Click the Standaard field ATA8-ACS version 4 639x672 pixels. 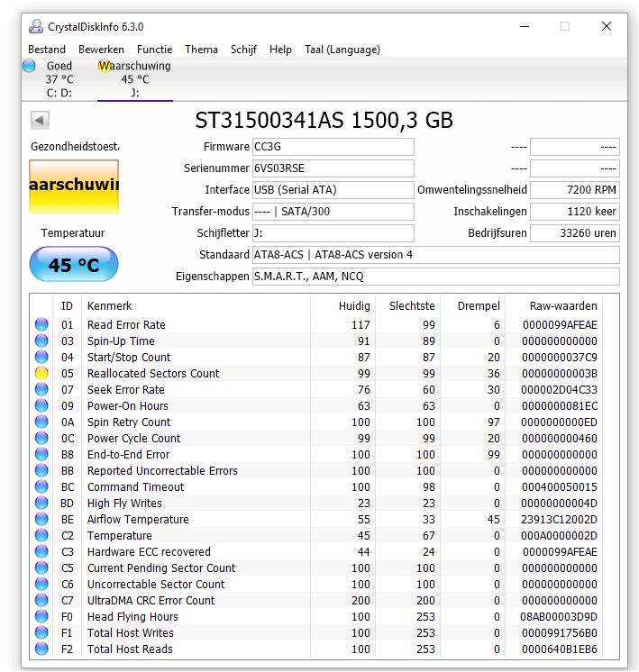pyautogui.click(x=435, y=255)
